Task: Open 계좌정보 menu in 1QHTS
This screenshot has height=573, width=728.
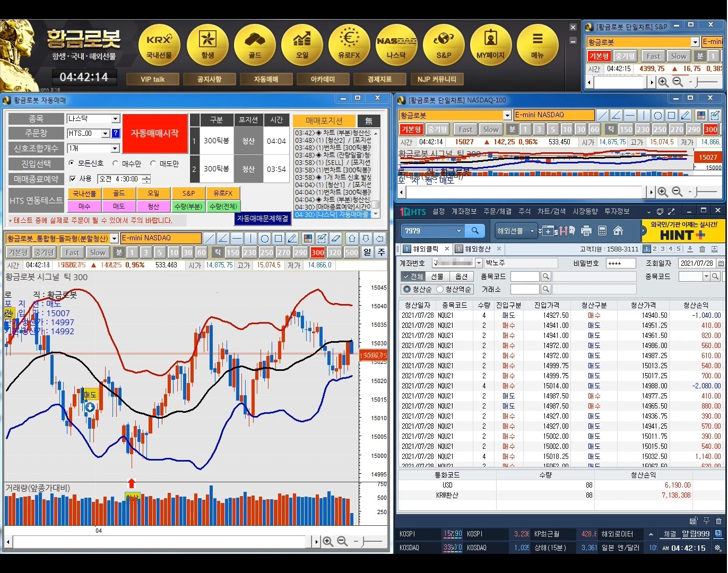Action: (464, 212)
